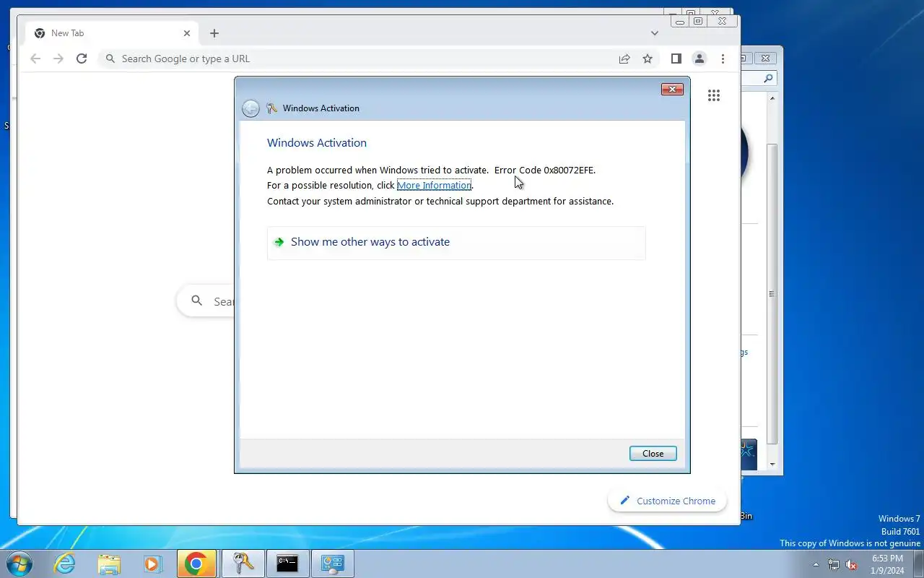Image resolution: width=924 pixels, height=578 pixels.
Task: Focus the Chrome address bar
Action: [x=361, y=59]
